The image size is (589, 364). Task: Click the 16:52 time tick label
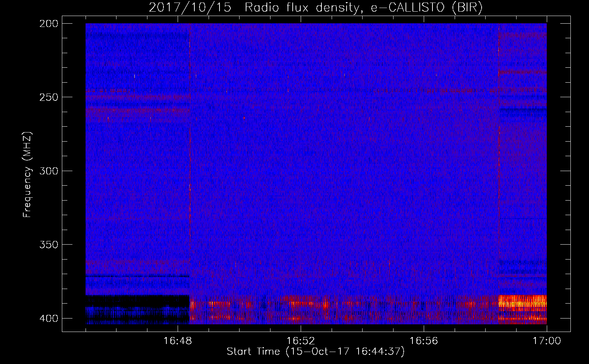301,341
